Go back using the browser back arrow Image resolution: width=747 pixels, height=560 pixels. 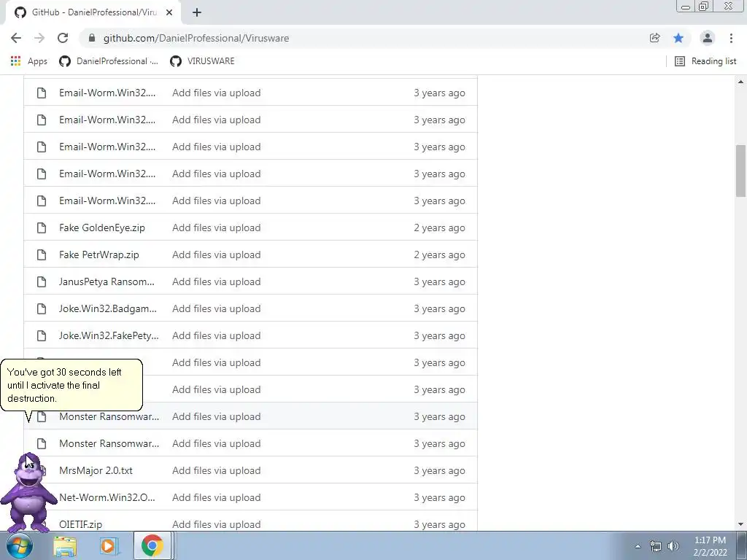(x=16, y=38)
